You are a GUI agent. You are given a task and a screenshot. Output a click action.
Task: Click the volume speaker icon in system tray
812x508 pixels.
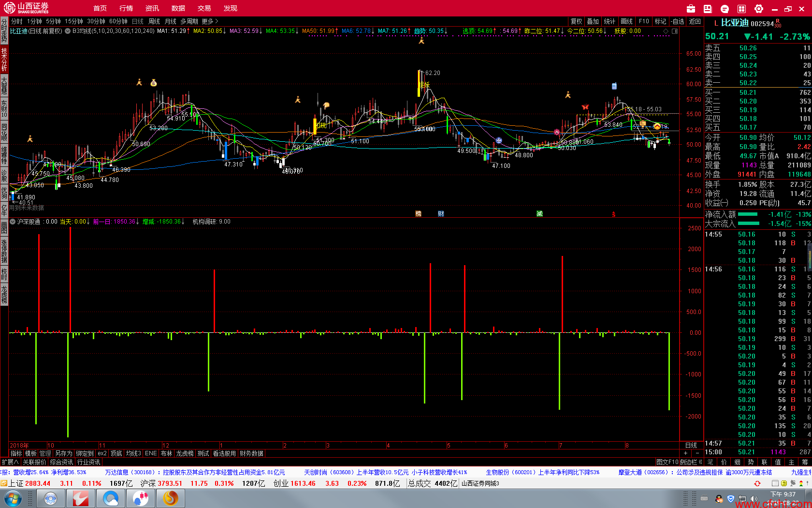click(x=754, y=499)
